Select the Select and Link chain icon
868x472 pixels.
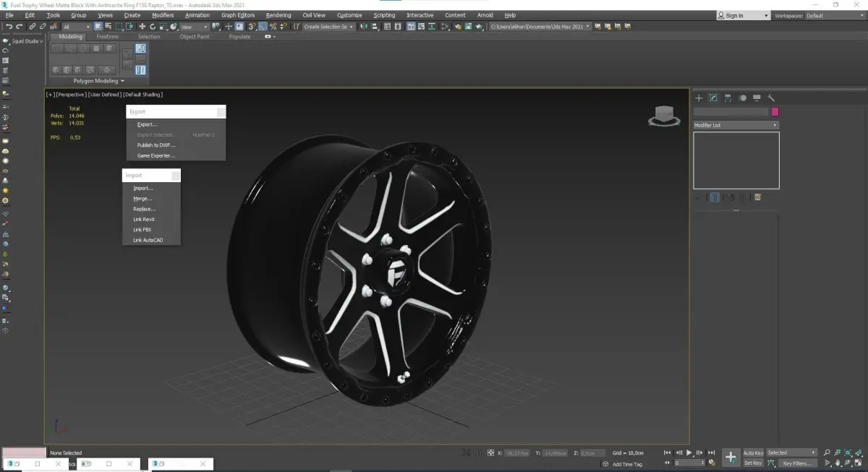click(x=33, y=27)
